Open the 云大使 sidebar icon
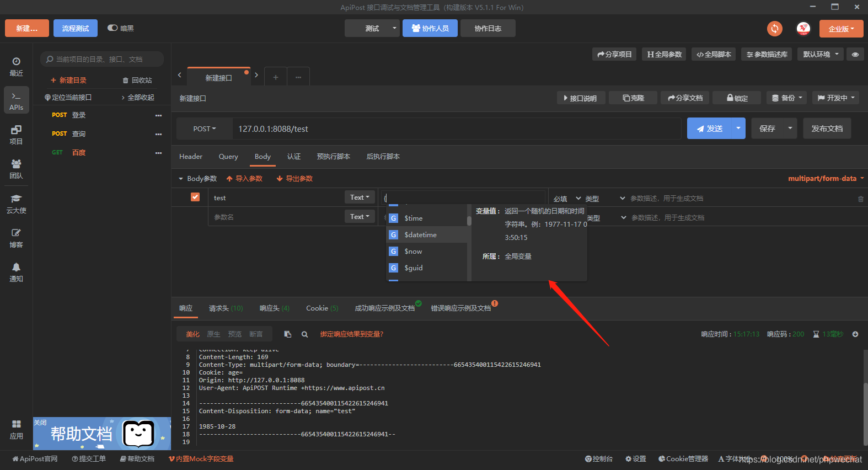Image resolution: width=868 pixels, height=470 pixels. tap(16, 204)
